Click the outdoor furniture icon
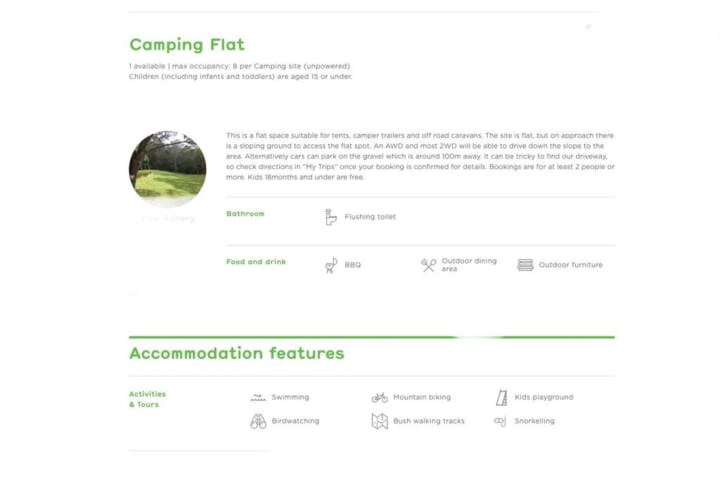 pos(525,265)
